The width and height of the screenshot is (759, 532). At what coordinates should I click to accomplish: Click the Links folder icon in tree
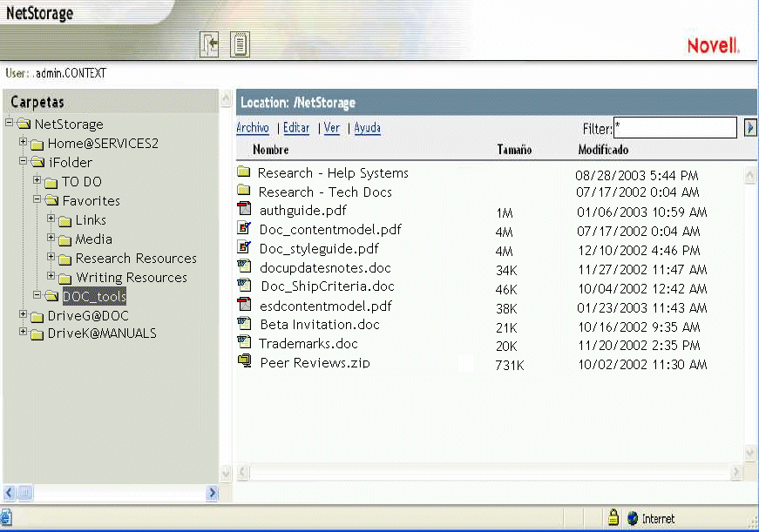tap(64, 221)
